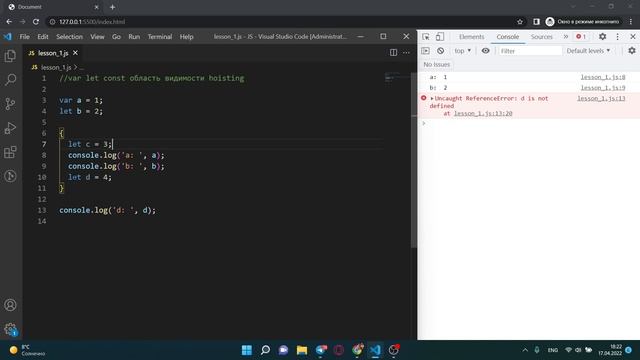This screenshot has width=640, height=360.
Task: Expand the Uncaught ReferenceError message
Action: [x=432, y=98]
